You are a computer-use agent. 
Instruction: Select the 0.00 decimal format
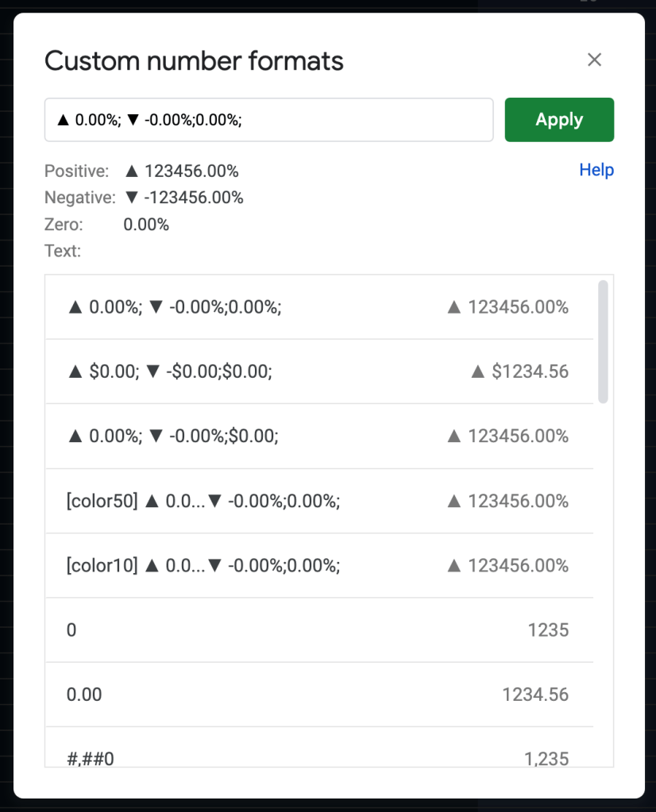(84, 695)
